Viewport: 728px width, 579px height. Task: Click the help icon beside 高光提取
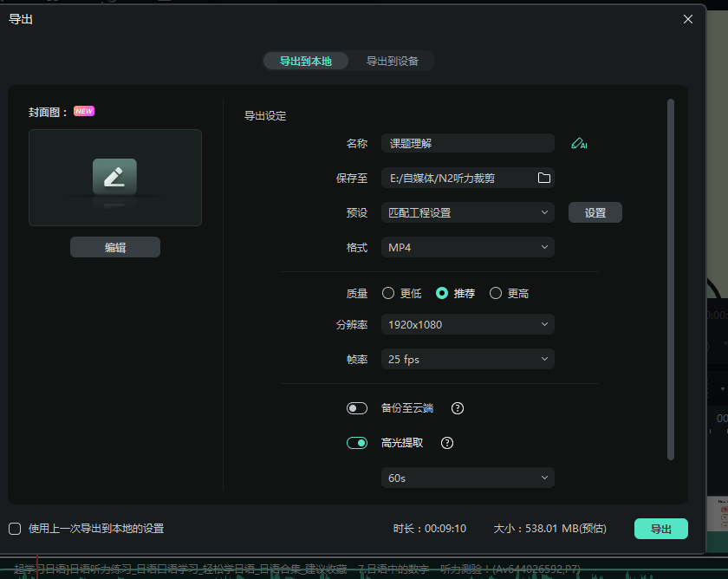(446, 443)
